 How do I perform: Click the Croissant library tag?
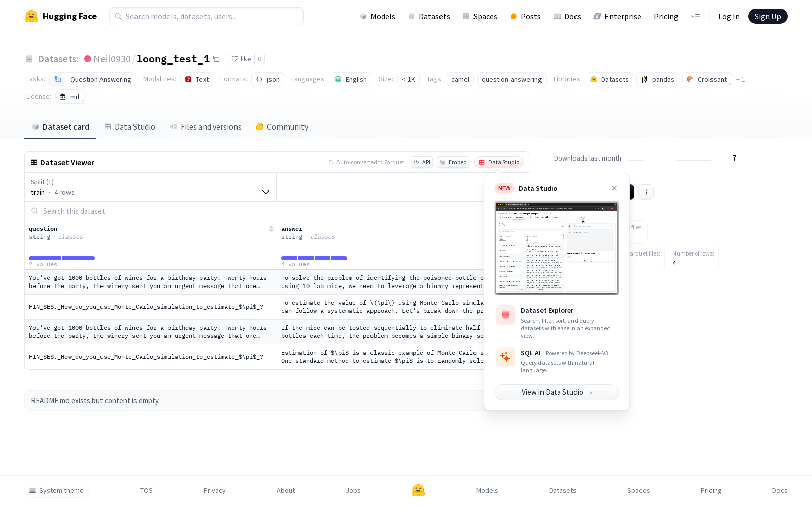point(707,79)
